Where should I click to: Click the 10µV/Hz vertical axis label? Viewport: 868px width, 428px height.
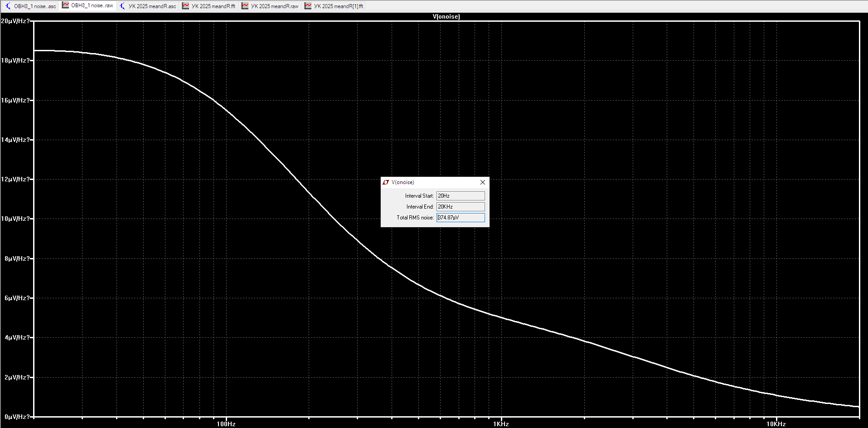click(15, 219)
